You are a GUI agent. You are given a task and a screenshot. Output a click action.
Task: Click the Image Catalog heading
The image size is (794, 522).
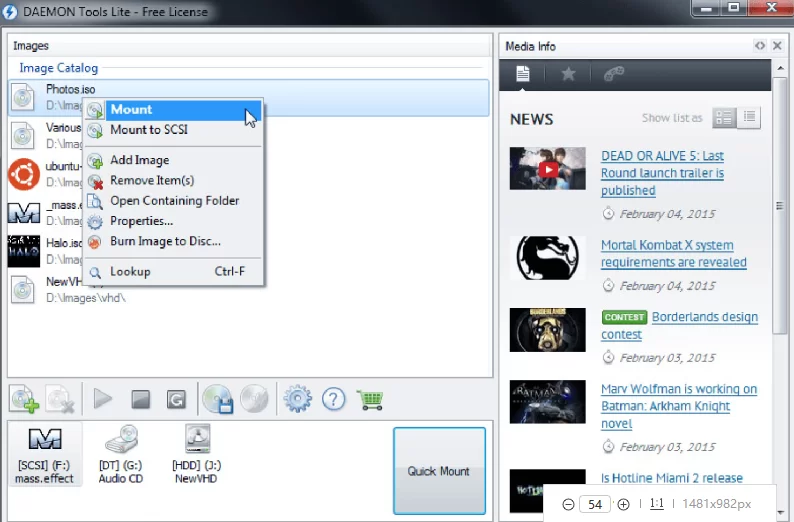[59, 68]
